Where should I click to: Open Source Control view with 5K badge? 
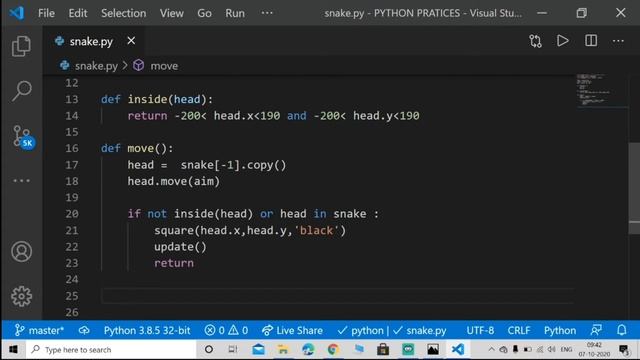(x=23, y=137)
